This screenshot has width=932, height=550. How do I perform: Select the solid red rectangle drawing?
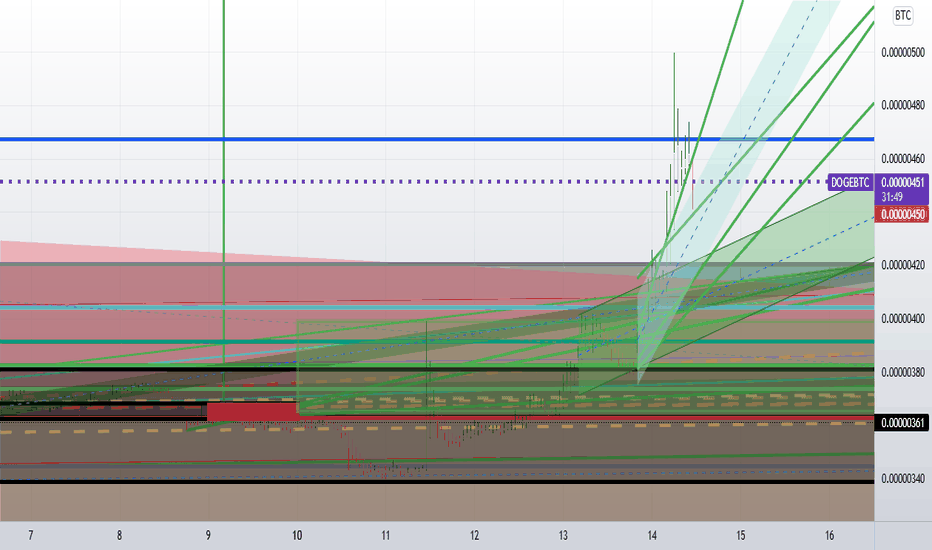252,411
